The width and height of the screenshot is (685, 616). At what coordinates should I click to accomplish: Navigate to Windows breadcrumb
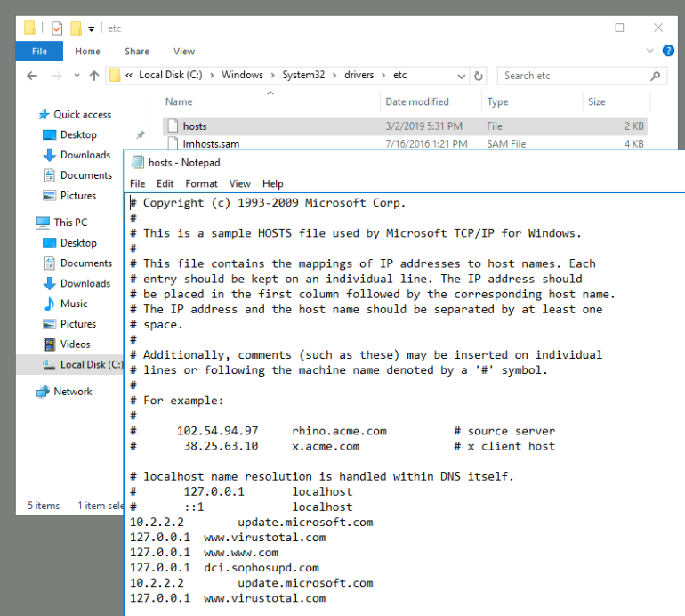tap(242, 75)
